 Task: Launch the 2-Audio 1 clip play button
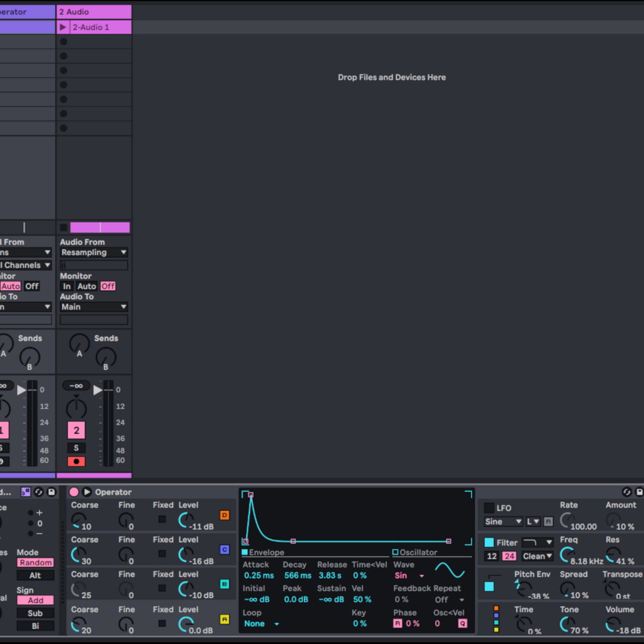coord(63,27)
